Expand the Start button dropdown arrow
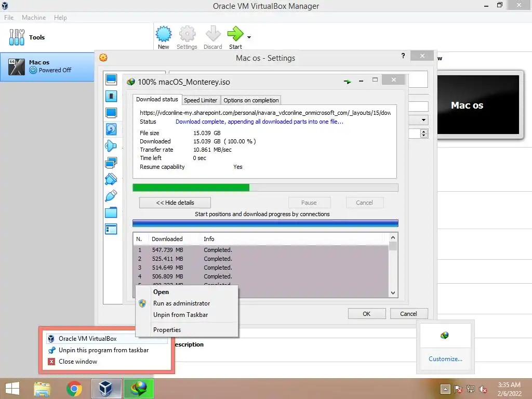532x399 pixels. tap(249, 37)
